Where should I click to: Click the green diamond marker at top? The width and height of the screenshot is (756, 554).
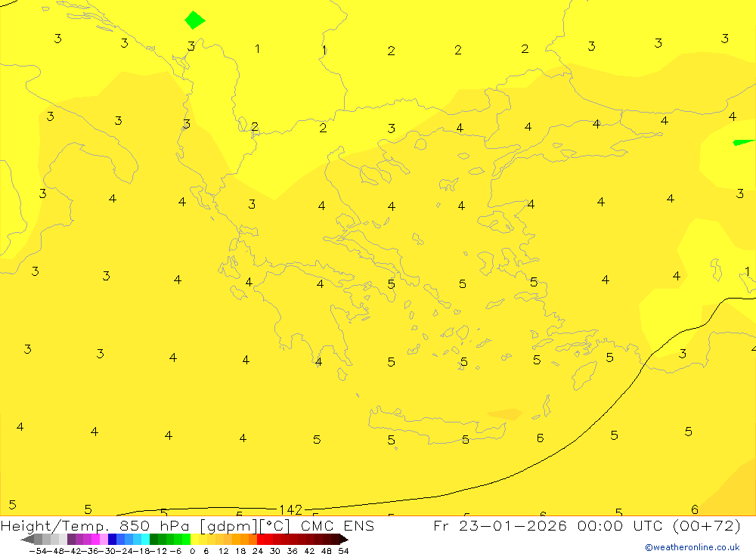[x=194, y=20]
